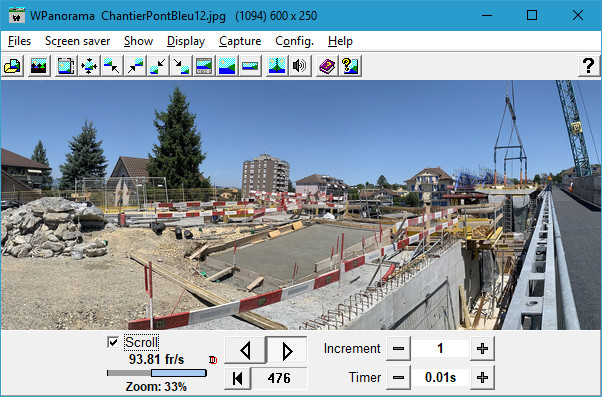Decrease the Increment value with minus

pos(398,348)
